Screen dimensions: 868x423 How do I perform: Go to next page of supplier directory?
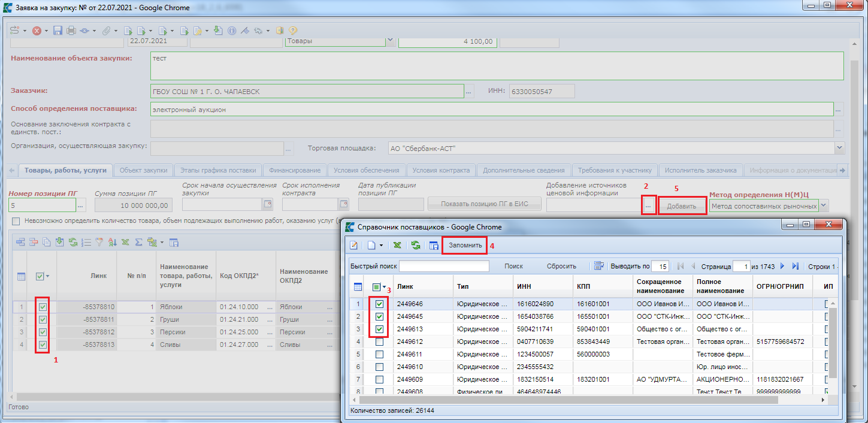point(782,266)
